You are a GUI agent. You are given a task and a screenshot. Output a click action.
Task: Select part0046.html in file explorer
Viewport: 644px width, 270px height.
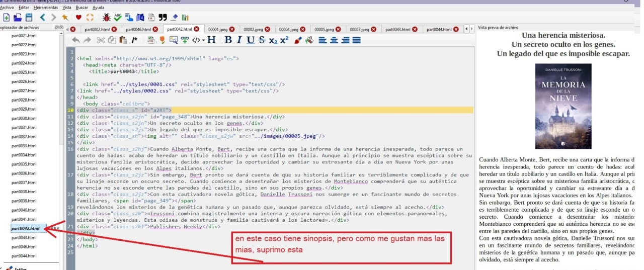coord(24,247)
